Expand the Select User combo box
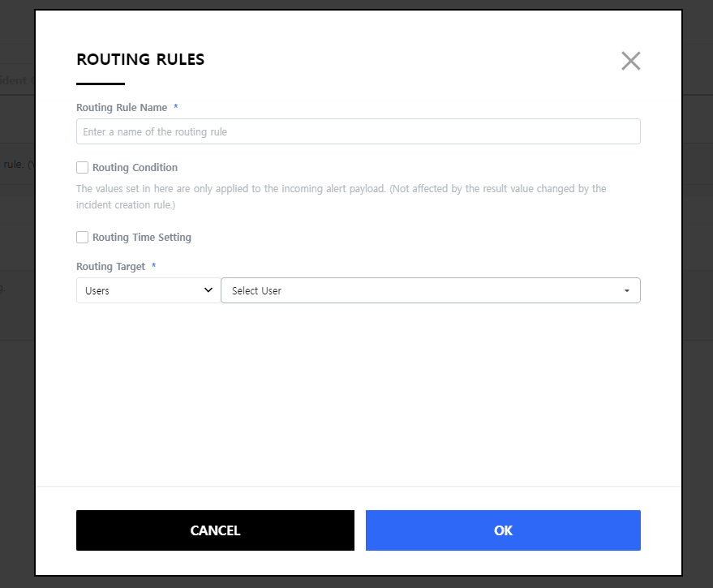The height and width of the screenshot is (588, 713). (x=430, y=290)
